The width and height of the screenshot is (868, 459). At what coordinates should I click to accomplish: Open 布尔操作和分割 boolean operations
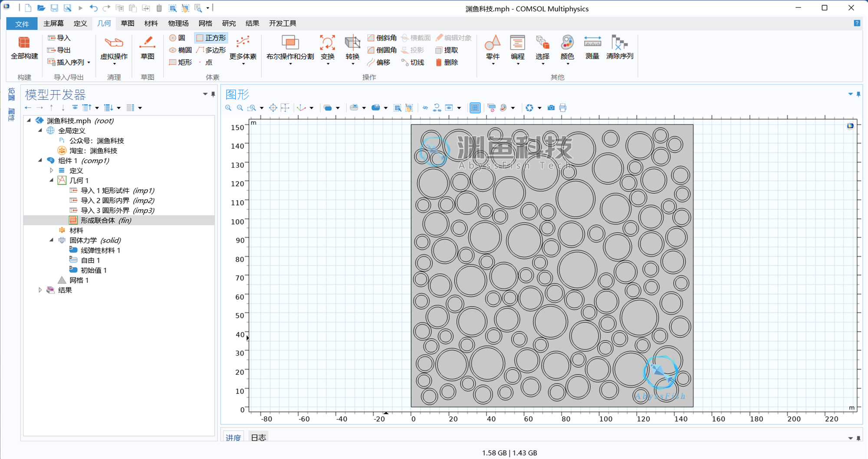click(x=290, y=49)
